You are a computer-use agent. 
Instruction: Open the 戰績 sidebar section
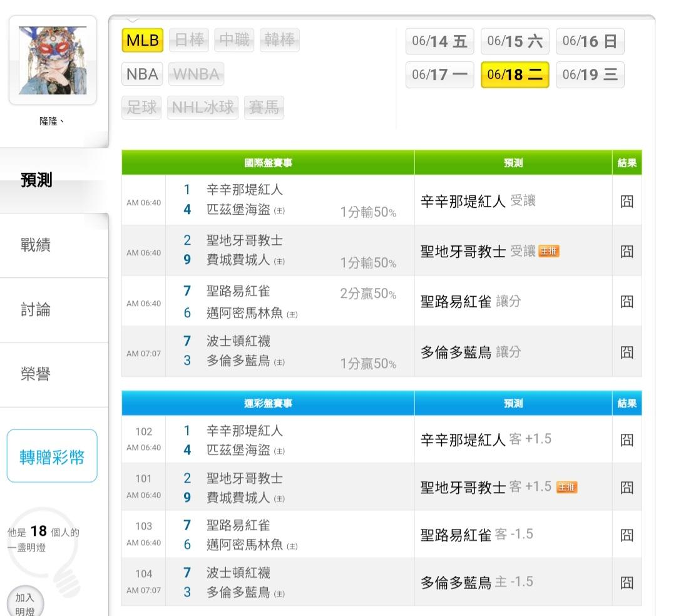[x=54, y=245]
